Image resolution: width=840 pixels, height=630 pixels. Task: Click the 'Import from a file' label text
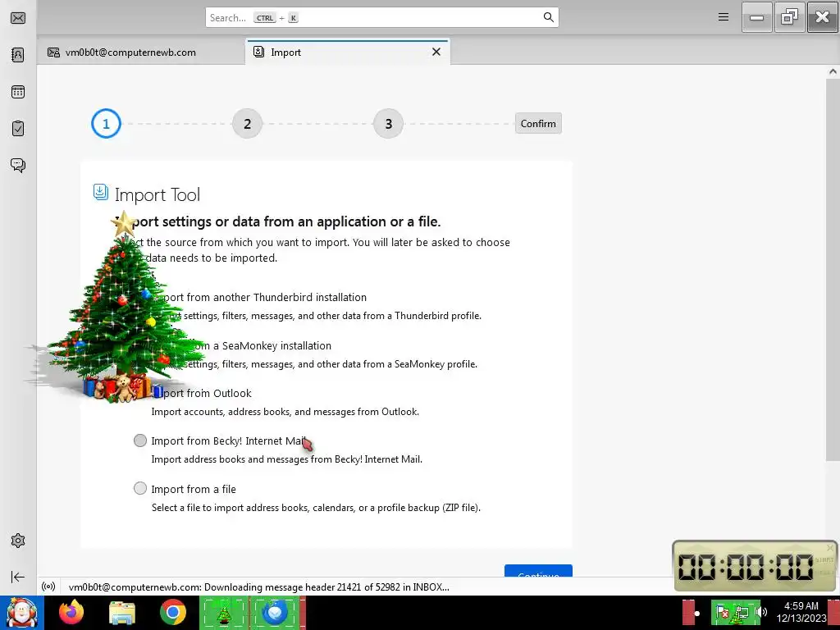click(194, 489)
